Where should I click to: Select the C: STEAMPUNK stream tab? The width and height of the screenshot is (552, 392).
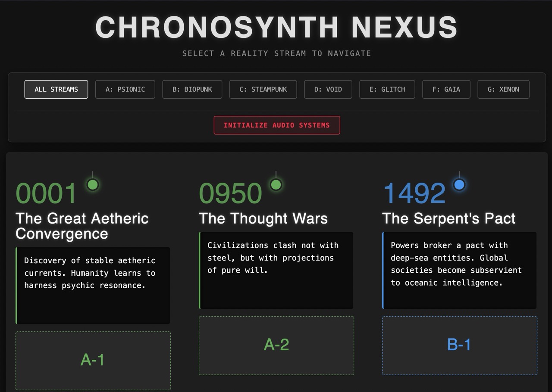point(263,89)
